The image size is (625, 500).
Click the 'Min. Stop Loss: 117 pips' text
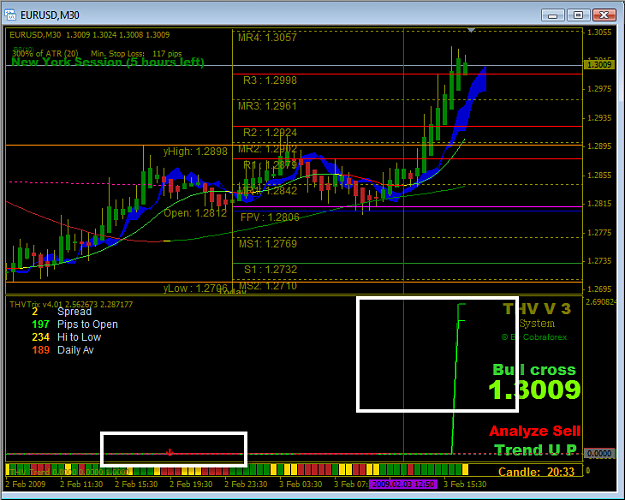(x=136, y=53)
